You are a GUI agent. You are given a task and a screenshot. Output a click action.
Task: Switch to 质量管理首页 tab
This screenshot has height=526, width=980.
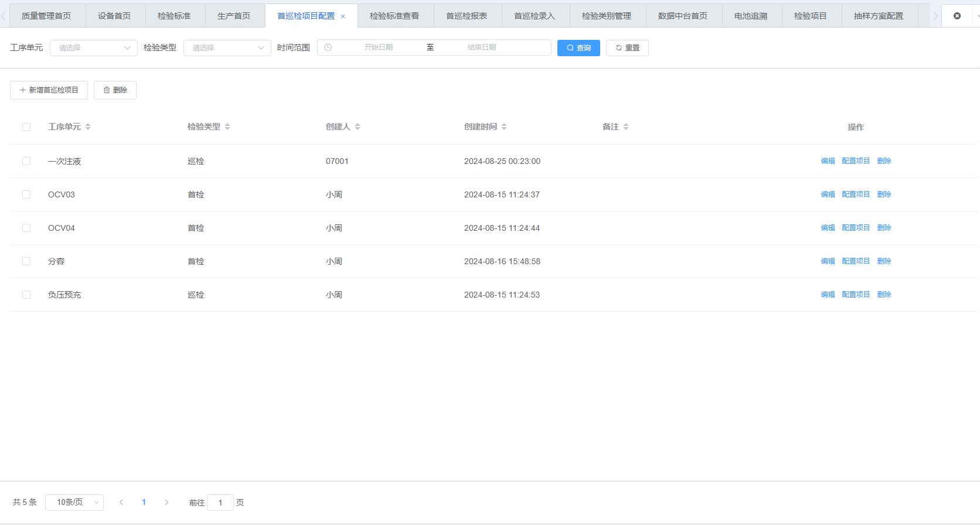pos(46,16)
